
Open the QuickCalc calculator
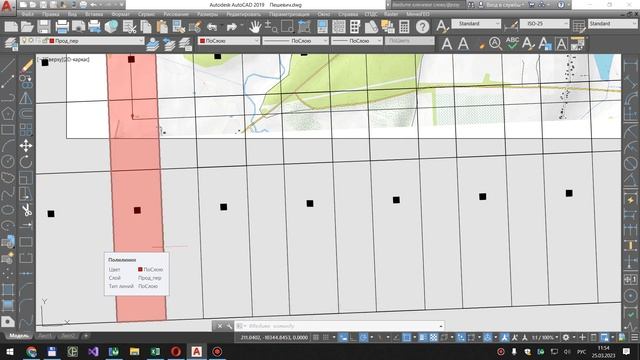(x=404, y=27)
